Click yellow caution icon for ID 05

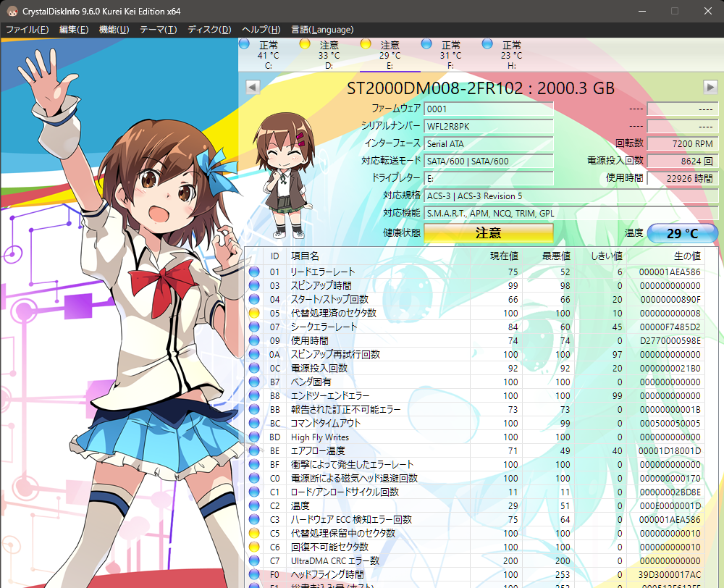click(x=254, y=313)
